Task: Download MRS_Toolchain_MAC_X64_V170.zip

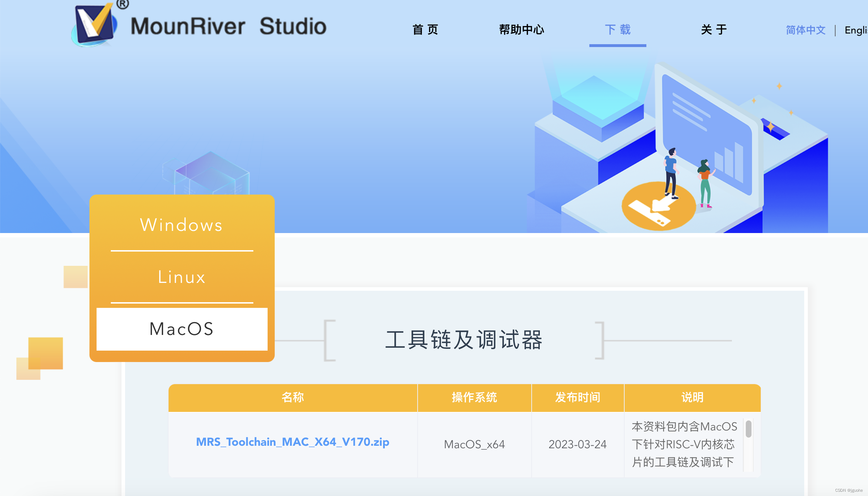Action: [292, 442]
